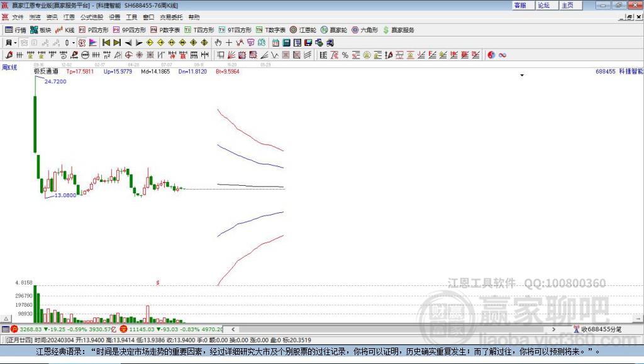Open the 浏览 menu
The height and width of the screenshot is (364, 644).
pos(35,17)
